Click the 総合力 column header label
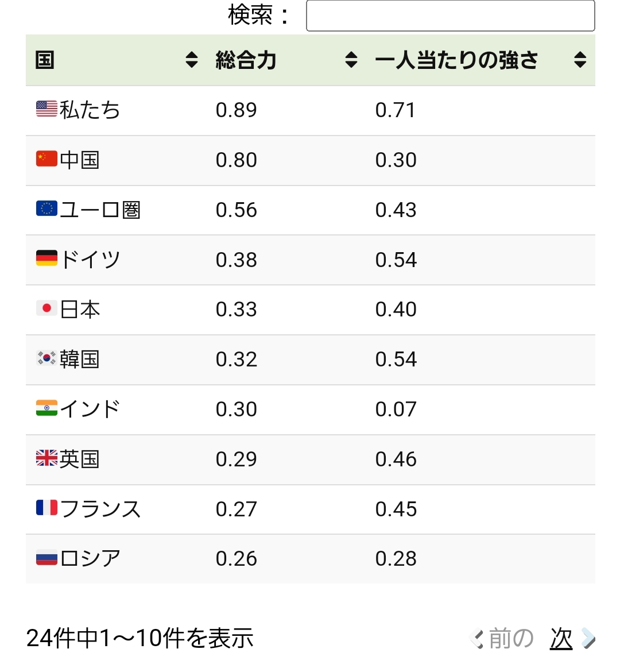This screenshot has width=620, height=672. (246, 60)
